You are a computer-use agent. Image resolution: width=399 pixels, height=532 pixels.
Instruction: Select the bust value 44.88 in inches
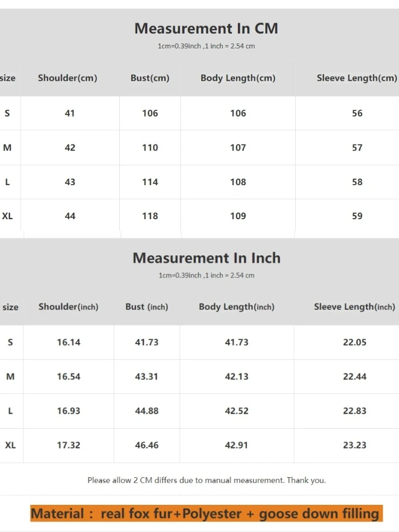pyautogui.click(x=147, y=411)
